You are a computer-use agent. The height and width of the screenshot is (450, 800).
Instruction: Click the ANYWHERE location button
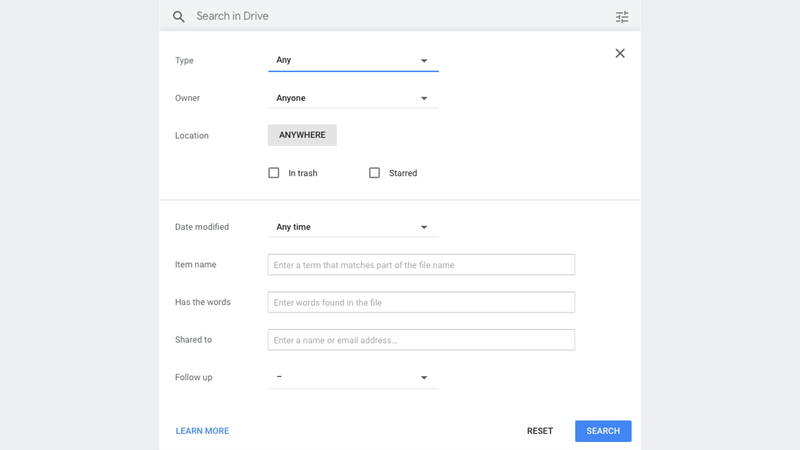pos(302,135)
